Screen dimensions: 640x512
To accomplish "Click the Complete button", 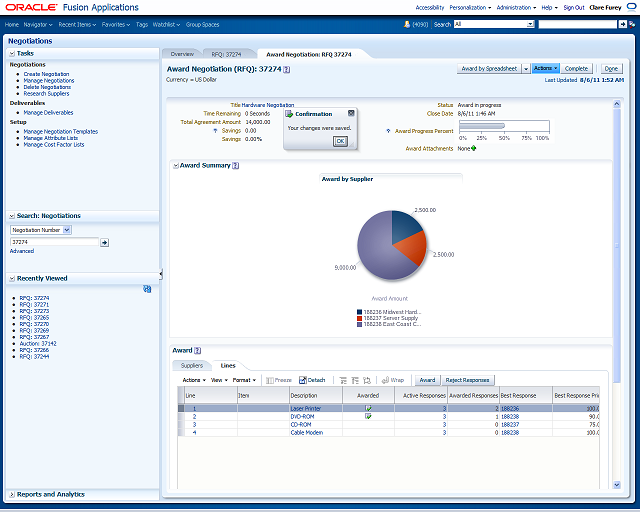I will 576,69.
